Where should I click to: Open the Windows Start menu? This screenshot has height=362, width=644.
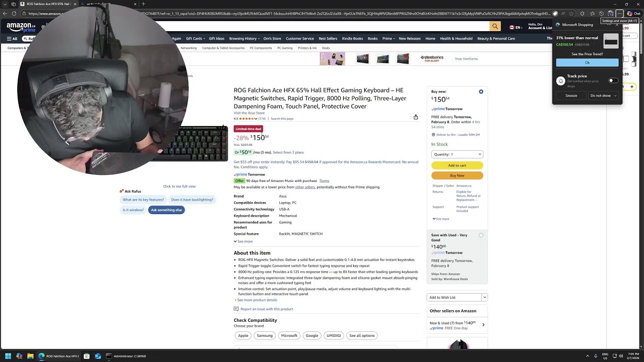pos(8,356)
